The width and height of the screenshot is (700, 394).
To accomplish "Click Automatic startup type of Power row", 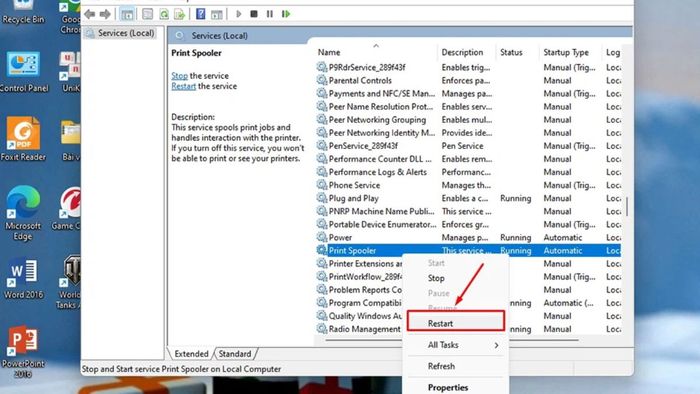I will [x=562, y=237].
